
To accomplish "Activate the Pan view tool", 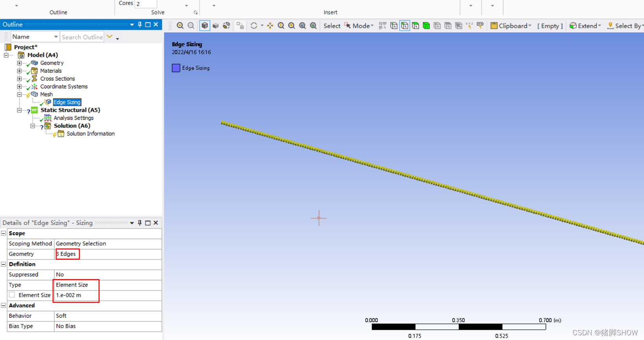I will coord(270,26).
